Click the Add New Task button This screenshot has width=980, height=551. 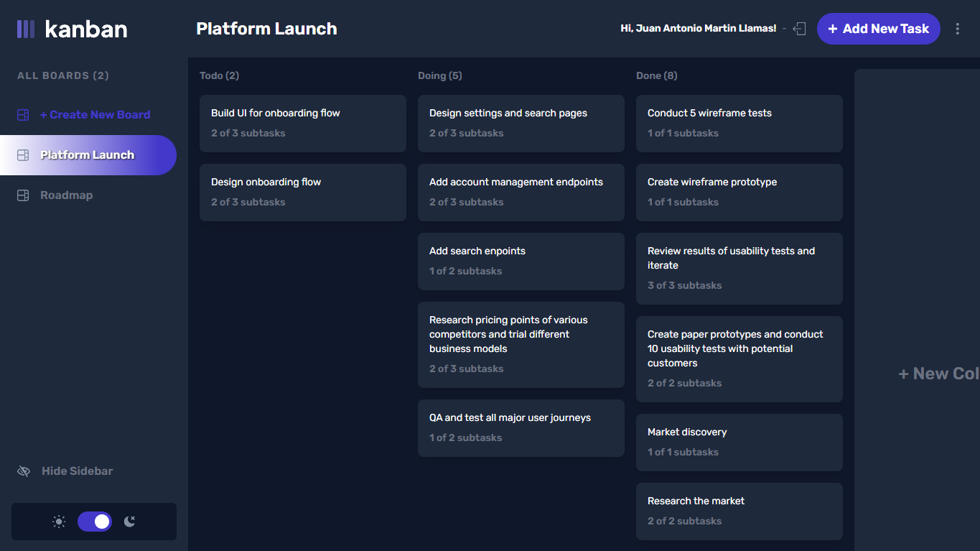[878, 29]
